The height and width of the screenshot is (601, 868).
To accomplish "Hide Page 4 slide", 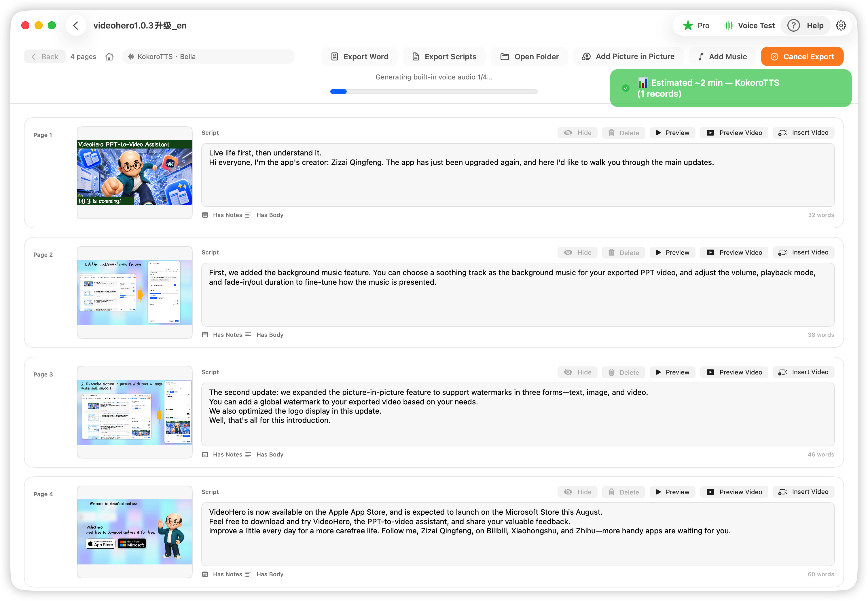I will [x=577, y=492].
